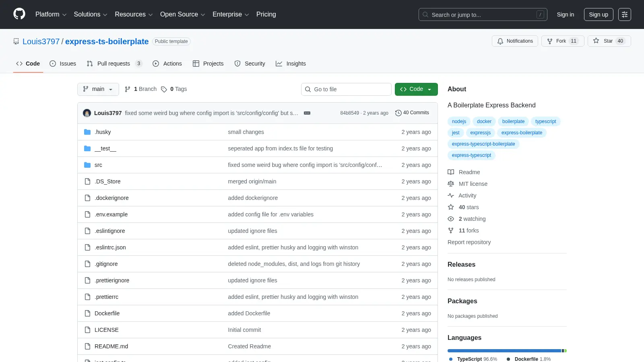Open the Enterprise dropdown menu

tap(231, 14)
